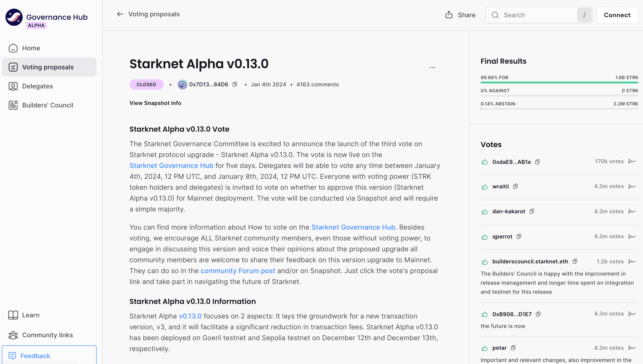Viewport: 643px width, 364px height.
Task: Copy address for voter qperrot
Action: 519,236
